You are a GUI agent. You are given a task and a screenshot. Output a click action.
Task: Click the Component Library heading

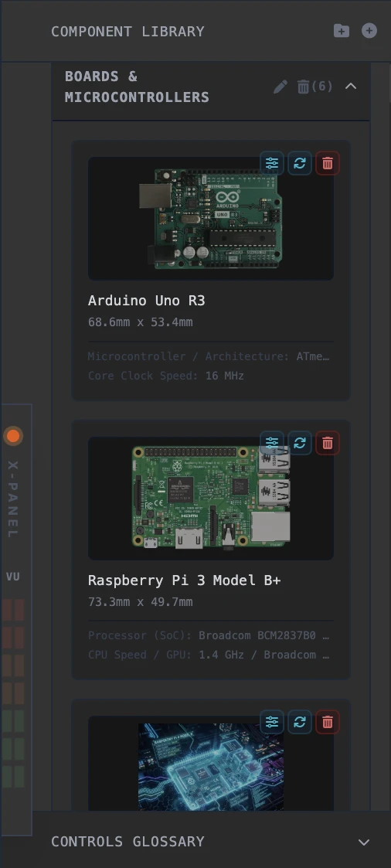[x=127, y=32]
